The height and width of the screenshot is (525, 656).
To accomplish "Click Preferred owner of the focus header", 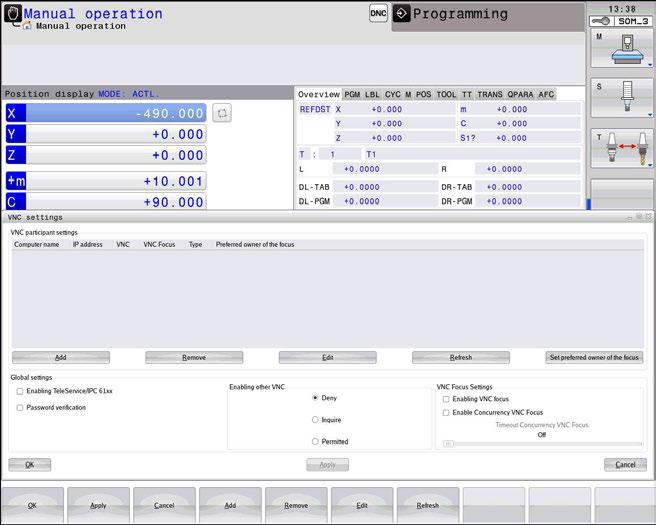I will click(255, 244).
